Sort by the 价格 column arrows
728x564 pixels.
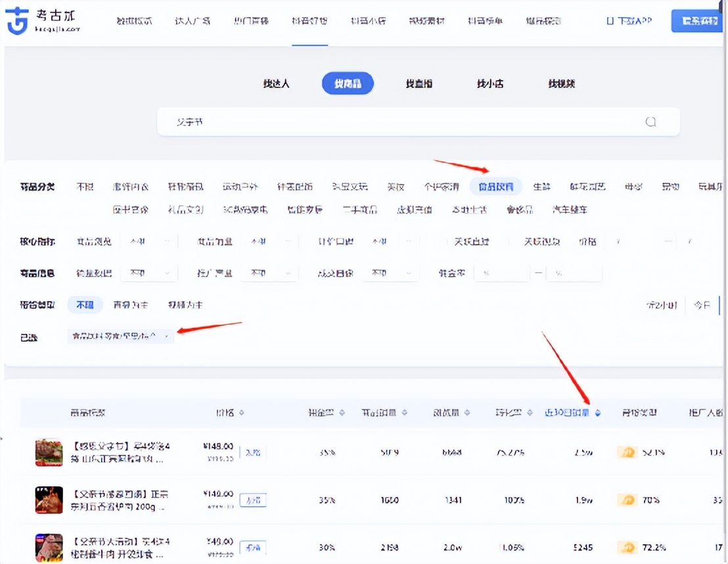pos(241,413)
